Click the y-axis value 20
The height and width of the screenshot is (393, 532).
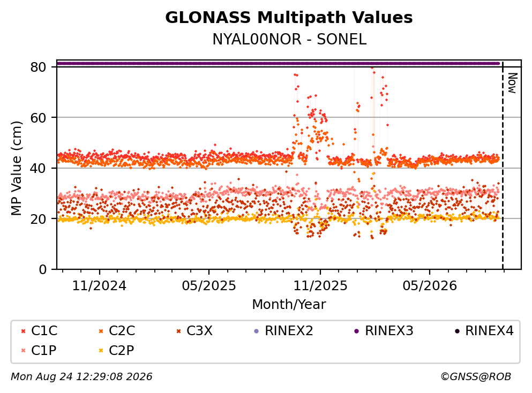point(39,218)
